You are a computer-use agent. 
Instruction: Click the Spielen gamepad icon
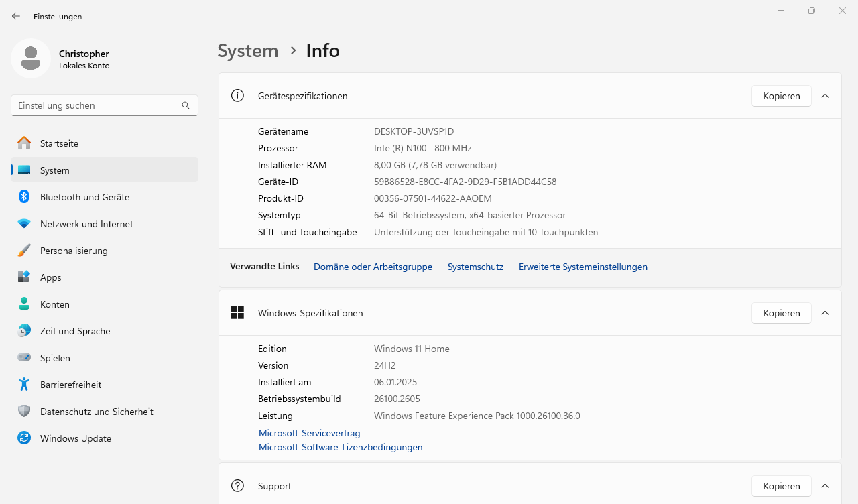(x=24, y=358)
